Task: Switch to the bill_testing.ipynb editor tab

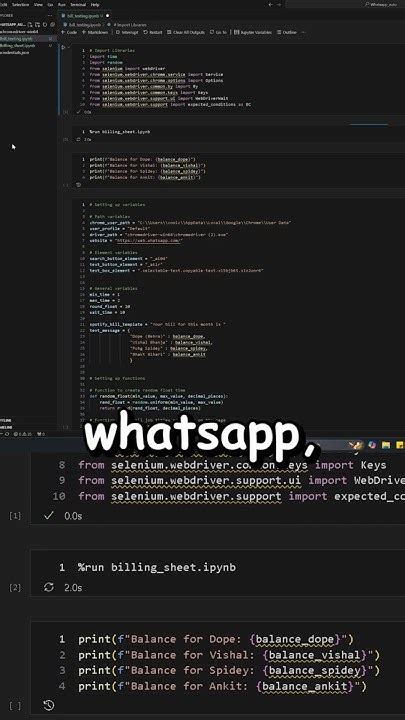Action: point(85,15)
